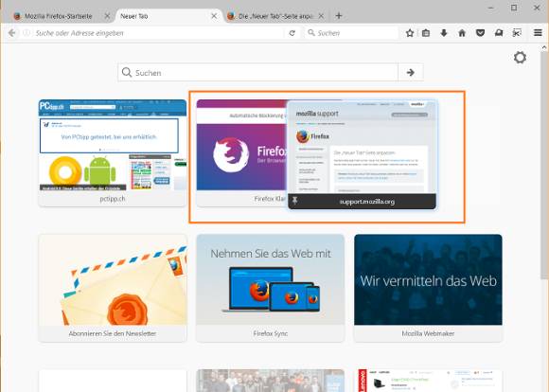Select the Neuer Tab tab
Image resolution: width=549 pixels, height=392 pixels.
pyautogui.click(x=168, y=16)
